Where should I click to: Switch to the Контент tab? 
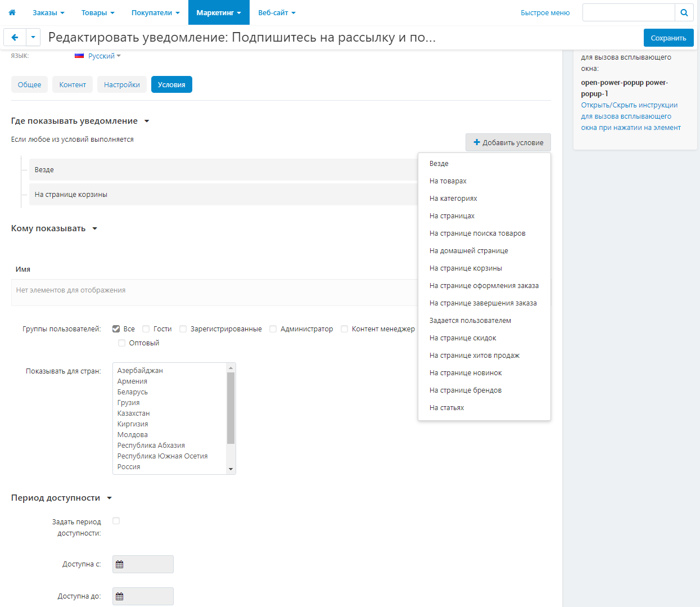pos(73,84)
